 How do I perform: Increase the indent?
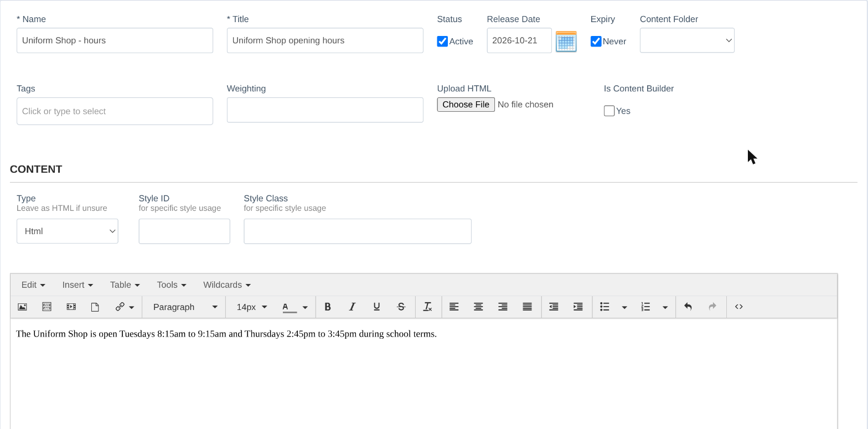pyautogui.click(x=578, y=307)
